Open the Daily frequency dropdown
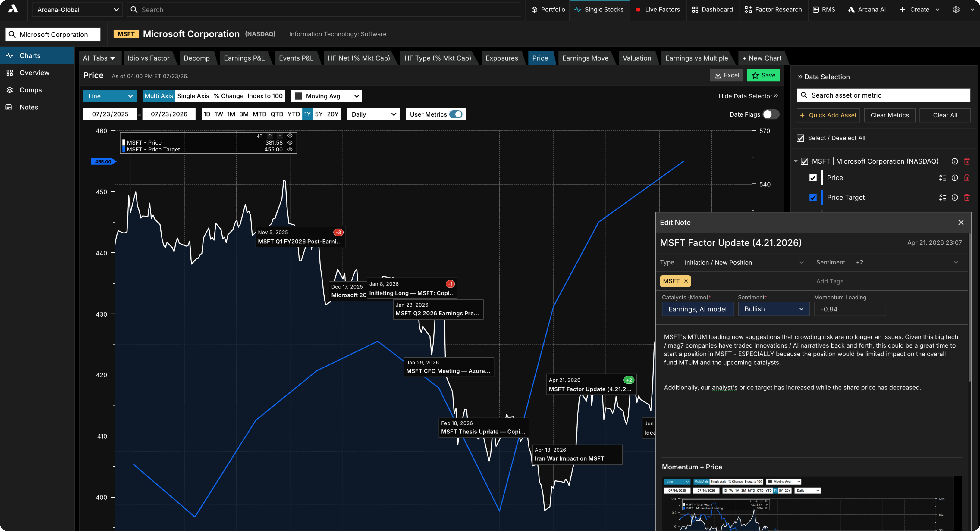Screen dimensions: 980x531 pos(373,114)
